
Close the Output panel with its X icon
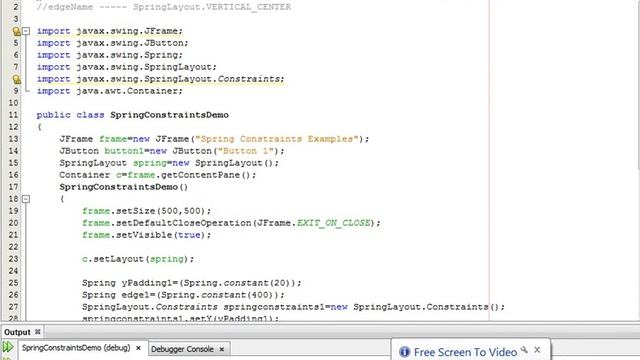[38, 332]
